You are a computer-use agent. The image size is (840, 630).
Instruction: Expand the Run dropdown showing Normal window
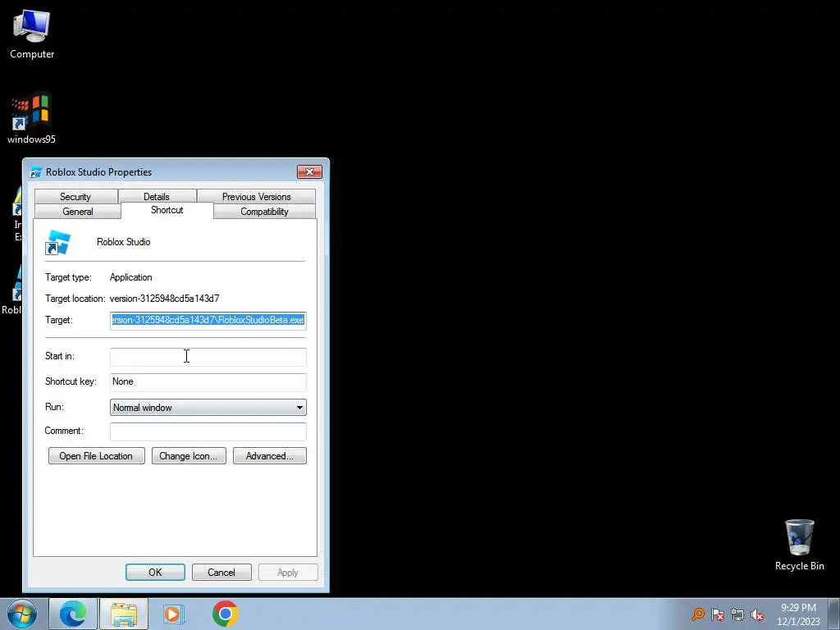coord(208,408)
